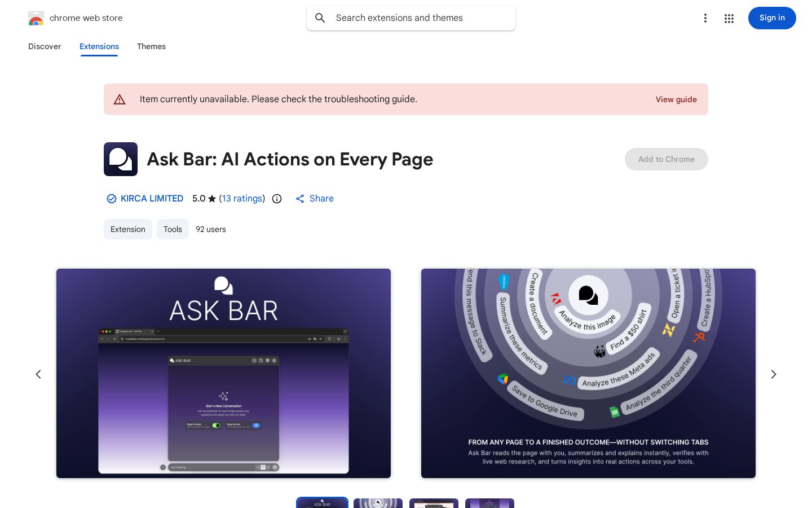
Task: Click the 5.0 rating value
Action: 198,199
